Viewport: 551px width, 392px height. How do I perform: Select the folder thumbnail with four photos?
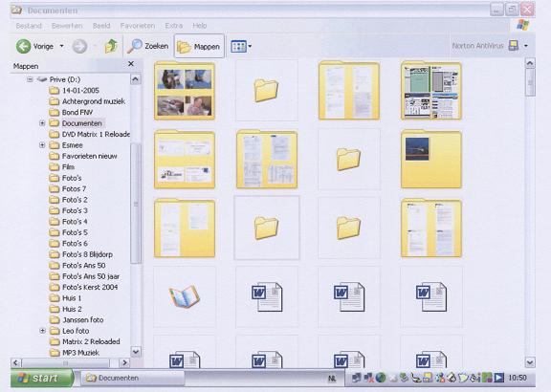coord(185,91)
